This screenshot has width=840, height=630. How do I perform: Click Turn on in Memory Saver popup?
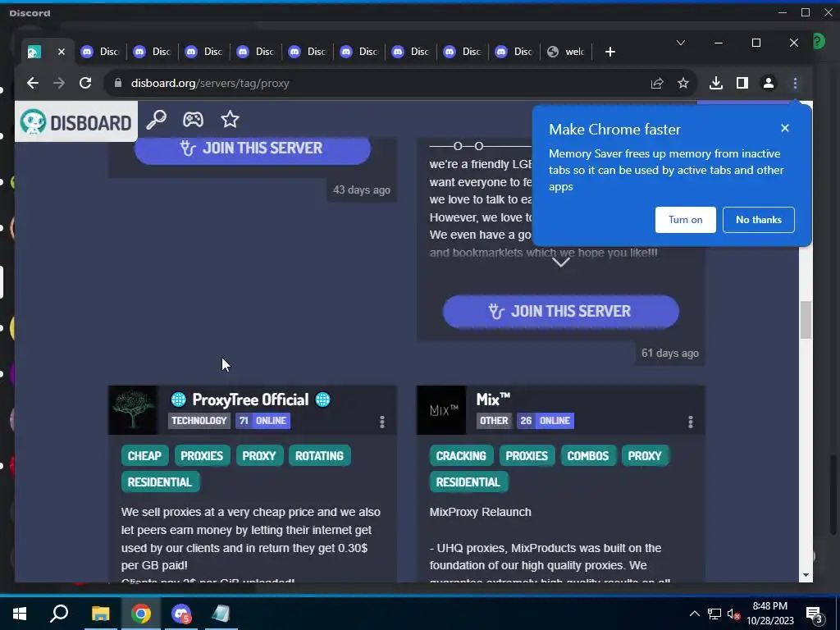point(685,220)
